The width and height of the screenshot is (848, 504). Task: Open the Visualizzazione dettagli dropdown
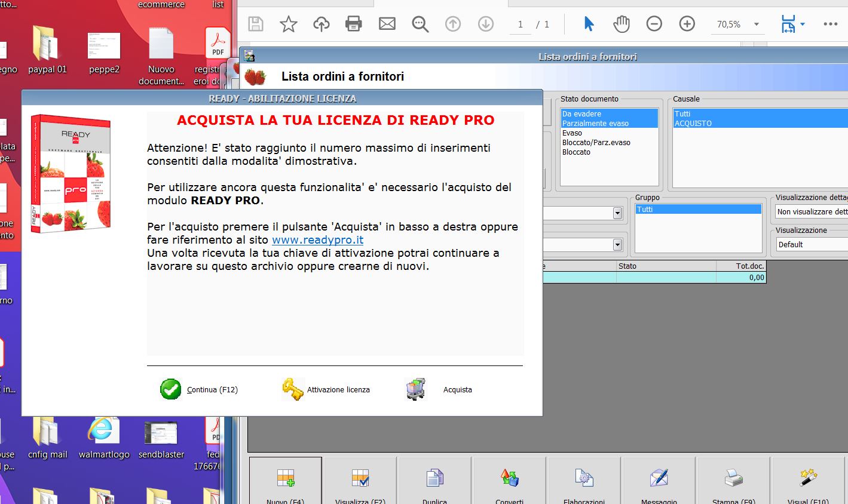(x=811, y=211)
